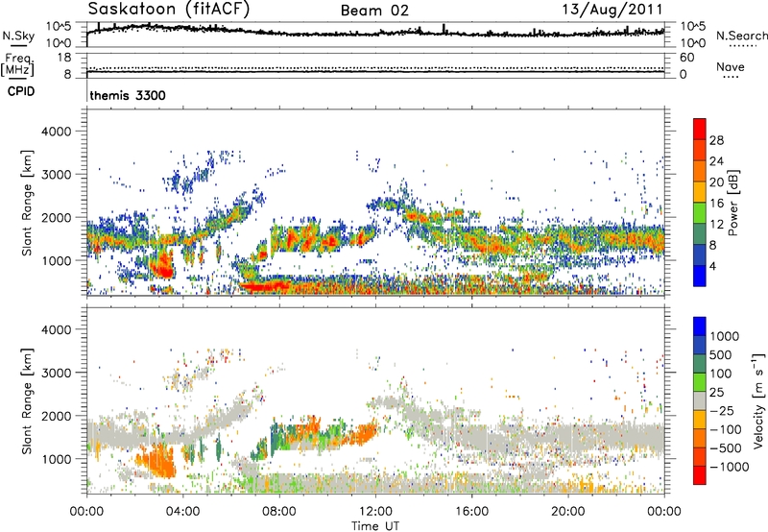Click the '-100' label on the Velocity colorbar

(x=726, y=429)
